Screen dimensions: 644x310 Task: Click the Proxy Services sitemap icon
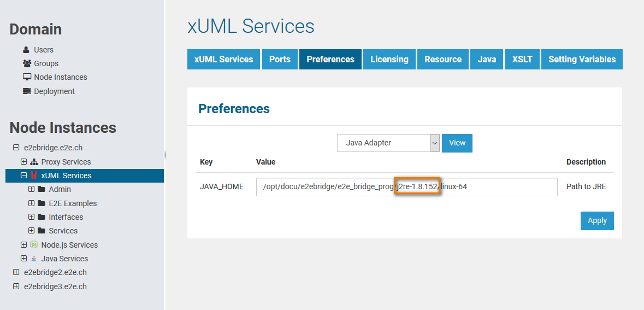coord(34,162)
